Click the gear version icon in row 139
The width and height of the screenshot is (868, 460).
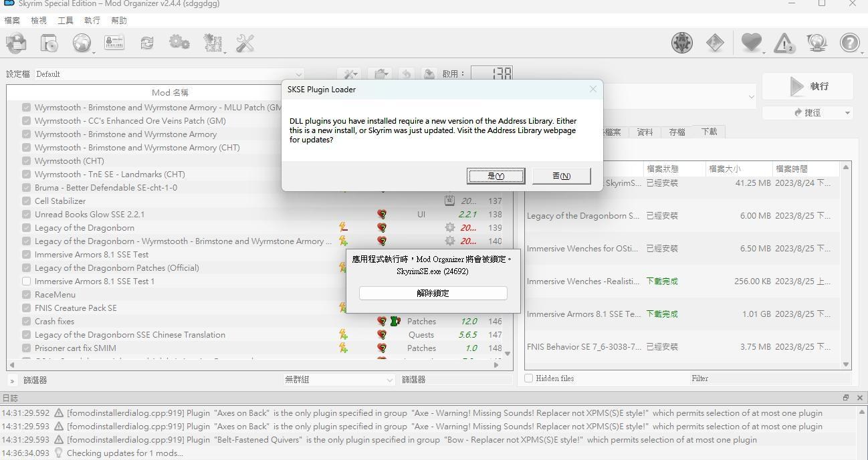pos(450,227)
